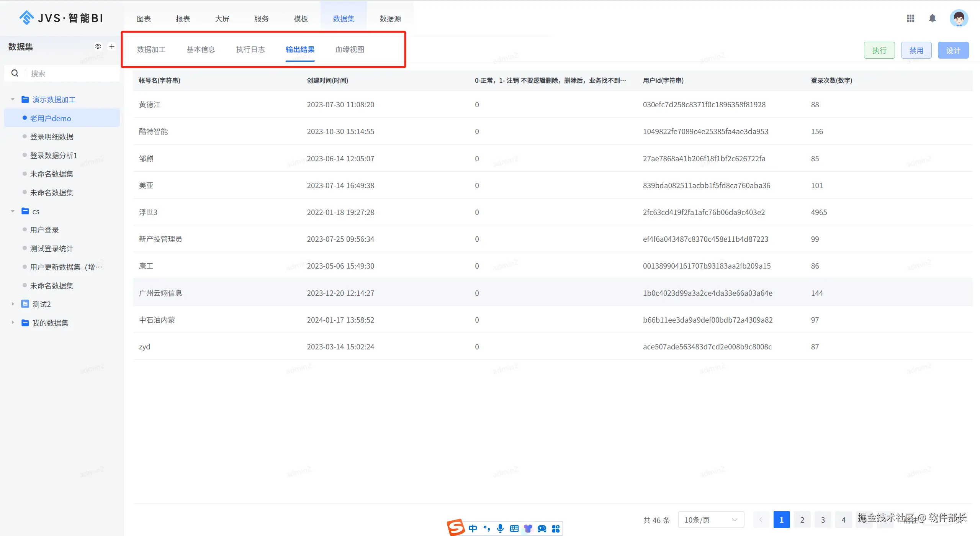Open the Sogou soft keyboard icon
Screen dimensions: 980x536
[x=514, y=529]
